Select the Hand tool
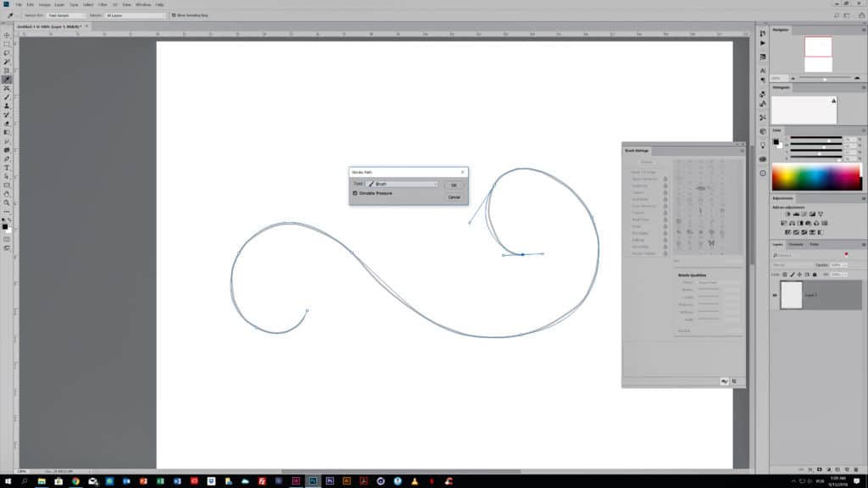Viewport: 868px width, 488px height. click(7, 194)
